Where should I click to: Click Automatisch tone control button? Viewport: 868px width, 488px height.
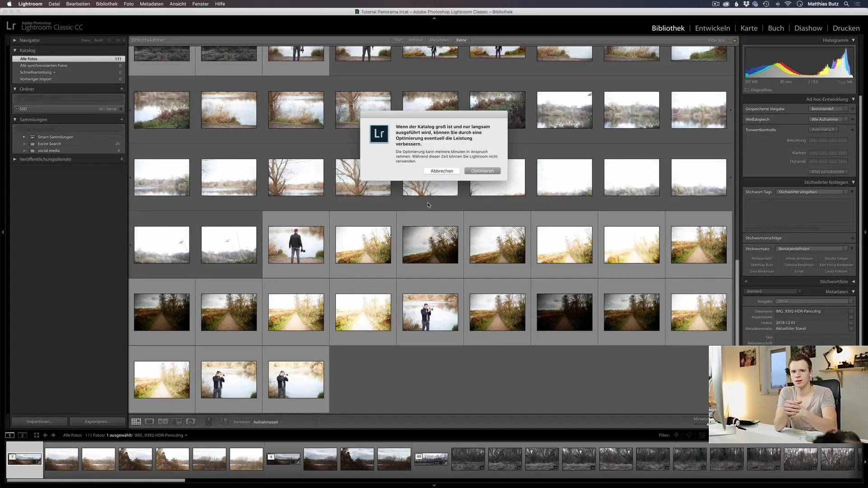[x=823, y=130]
